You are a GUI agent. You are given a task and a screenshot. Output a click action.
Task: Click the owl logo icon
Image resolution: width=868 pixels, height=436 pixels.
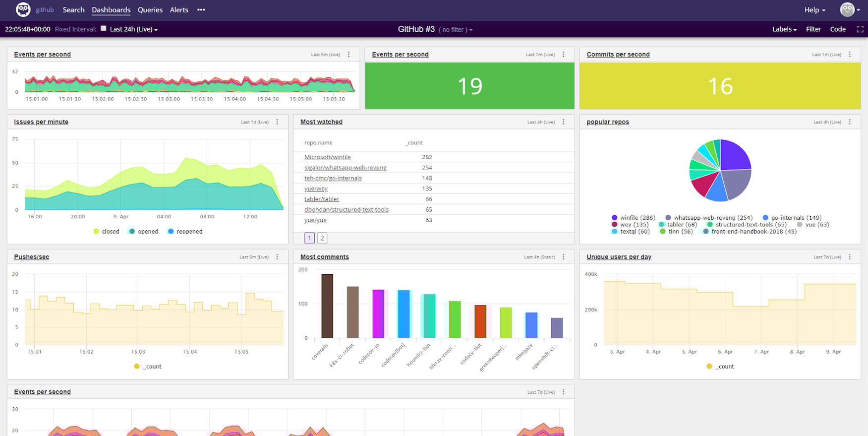click(23, 9)
